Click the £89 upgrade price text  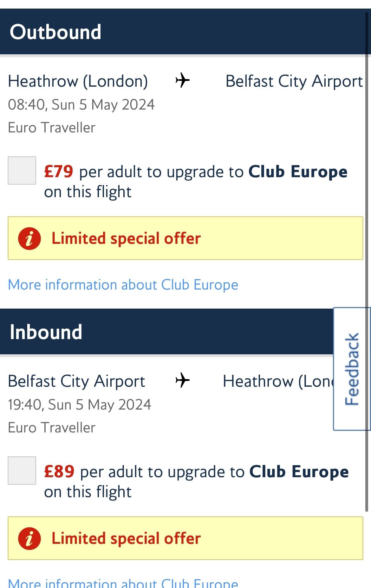[x=59, y=472]
